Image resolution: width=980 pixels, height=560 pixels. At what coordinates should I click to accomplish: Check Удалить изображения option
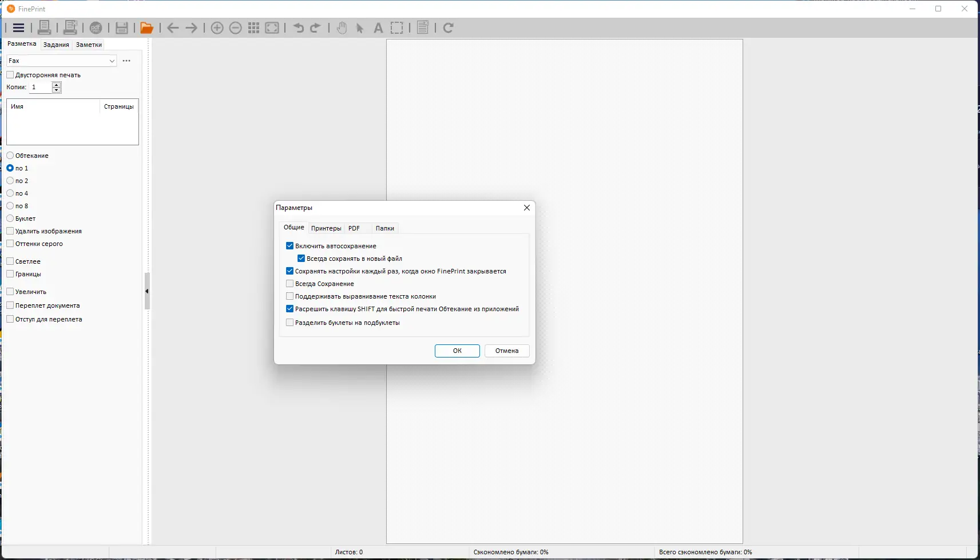10,231
